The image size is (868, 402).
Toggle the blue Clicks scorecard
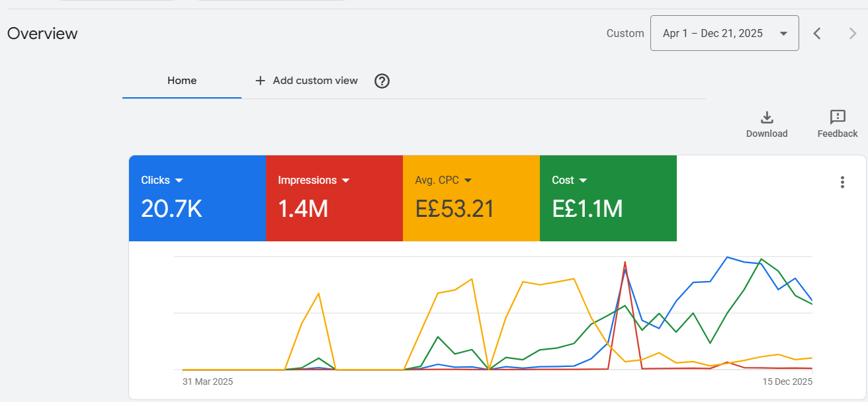pyautogui.click(x=197, y=198)
